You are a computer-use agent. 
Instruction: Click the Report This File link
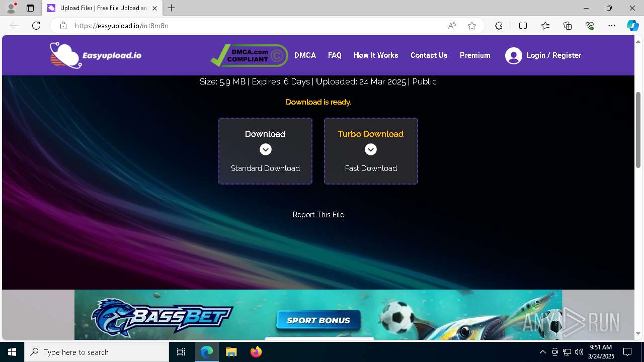click(x=318, y=215)
